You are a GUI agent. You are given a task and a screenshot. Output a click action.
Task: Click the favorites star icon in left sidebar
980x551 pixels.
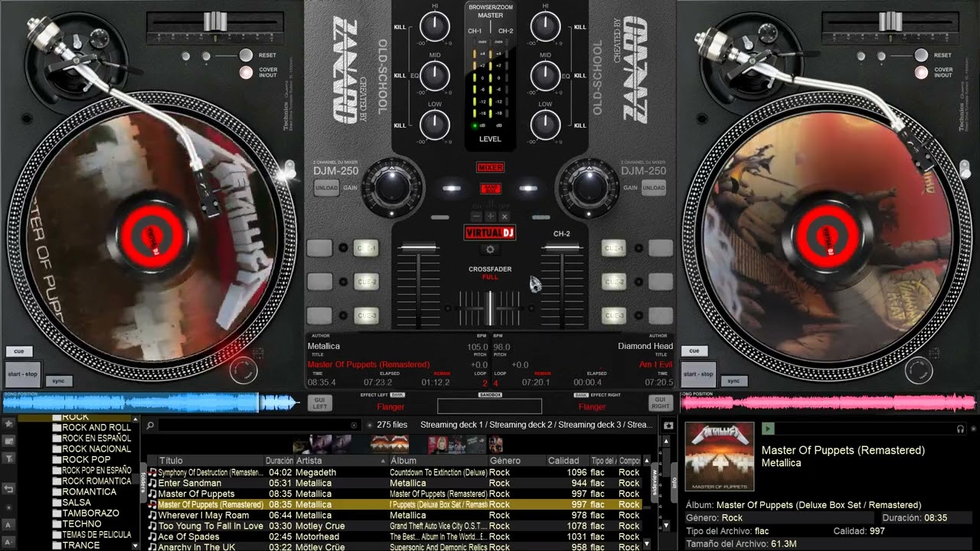point(8,422)
